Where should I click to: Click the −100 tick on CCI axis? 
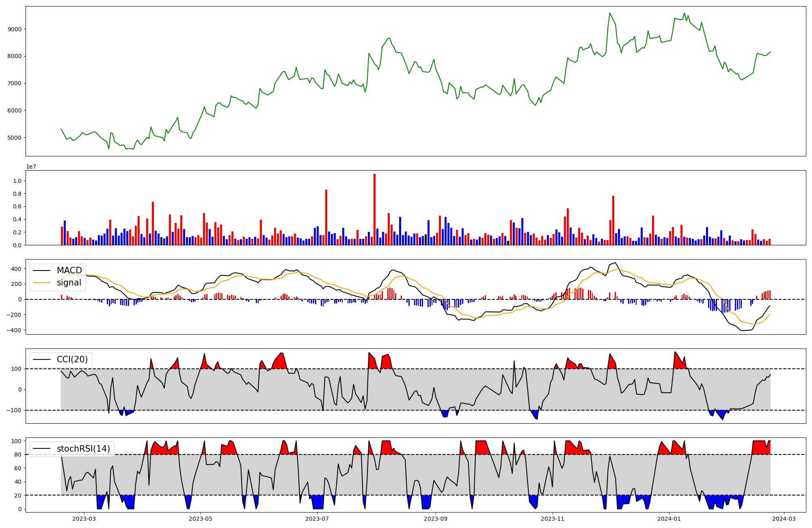14,410
